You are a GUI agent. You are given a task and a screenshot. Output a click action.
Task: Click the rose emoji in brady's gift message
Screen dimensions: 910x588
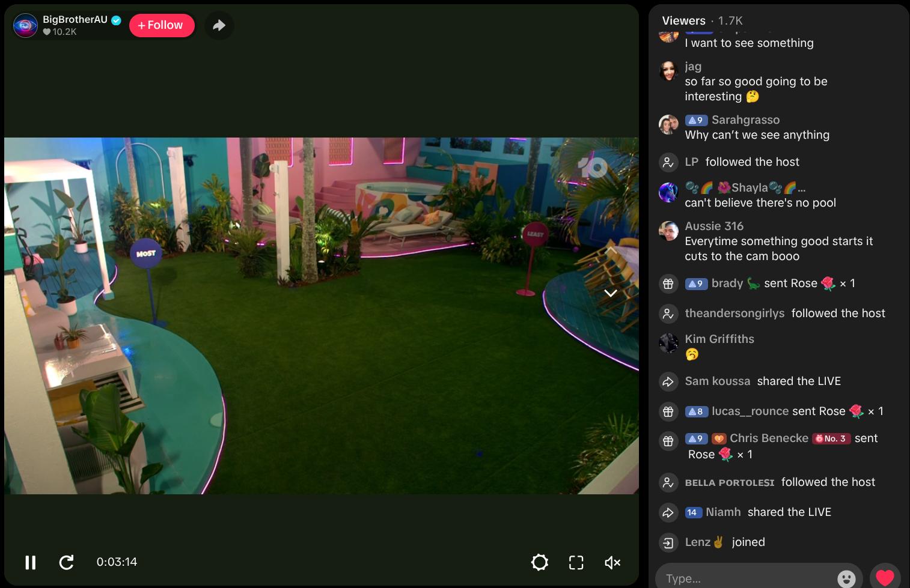click(x=828, y=283)
